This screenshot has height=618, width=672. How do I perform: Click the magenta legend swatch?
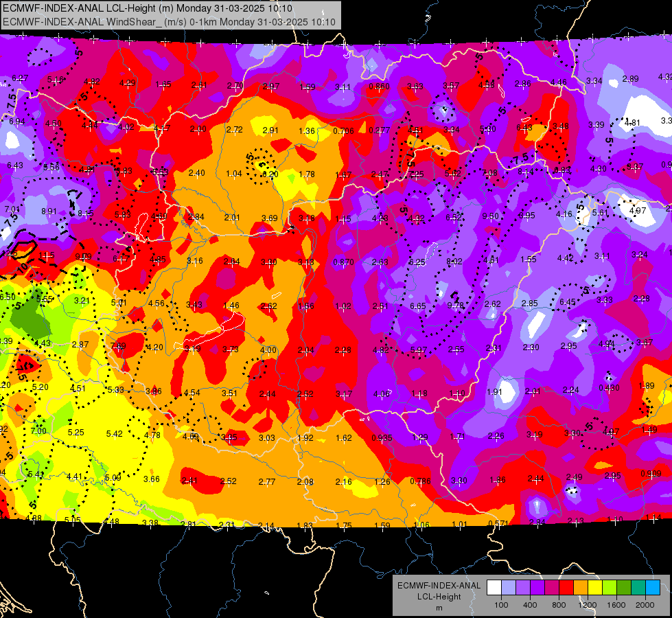pos(552,587)
